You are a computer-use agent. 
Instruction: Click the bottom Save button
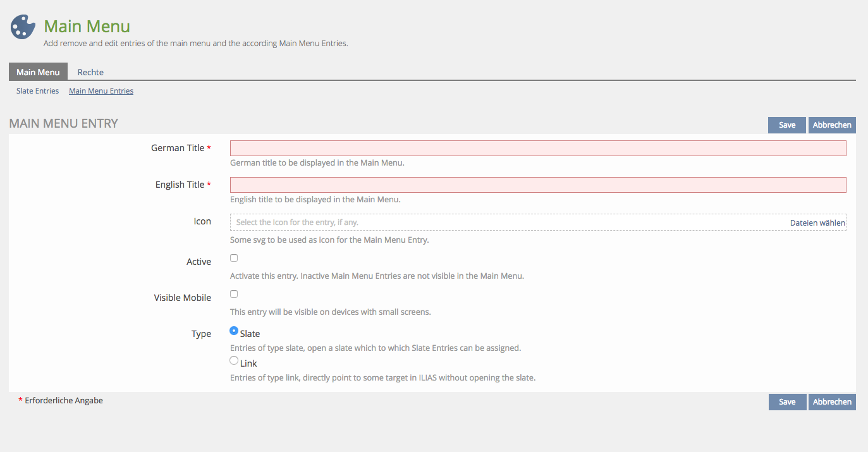[787, 402]
